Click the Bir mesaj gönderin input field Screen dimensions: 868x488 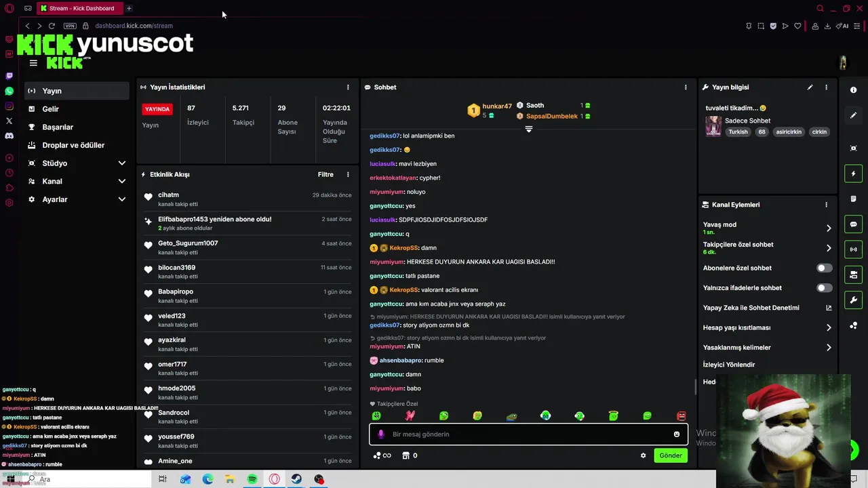click(x=529, y=434)
